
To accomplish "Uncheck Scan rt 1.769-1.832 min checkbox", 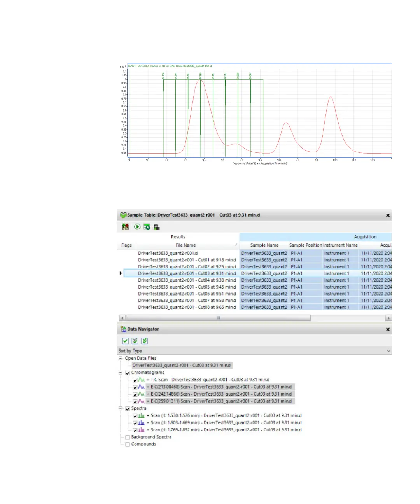I will click(135, 430).
